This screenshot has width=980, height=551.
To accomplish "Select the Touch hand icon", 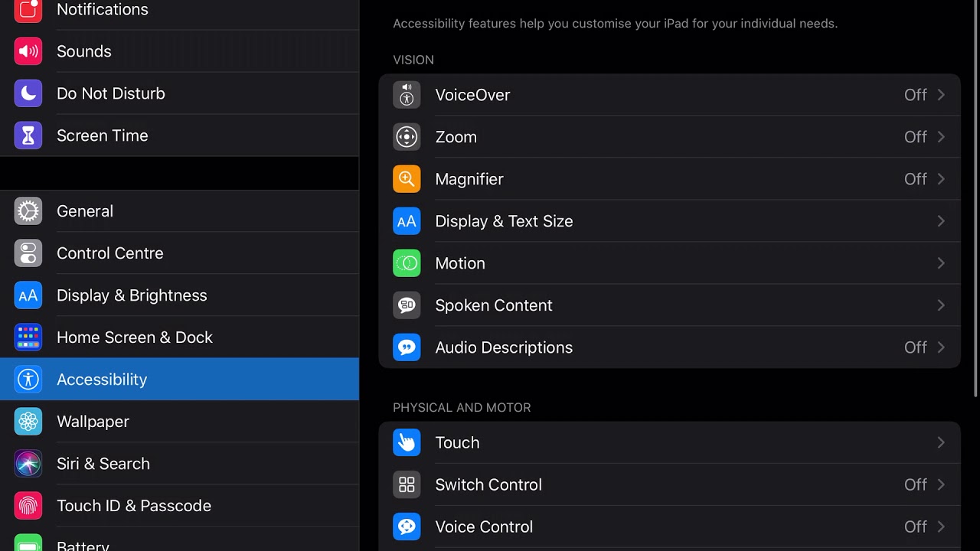I will (407, 442).
